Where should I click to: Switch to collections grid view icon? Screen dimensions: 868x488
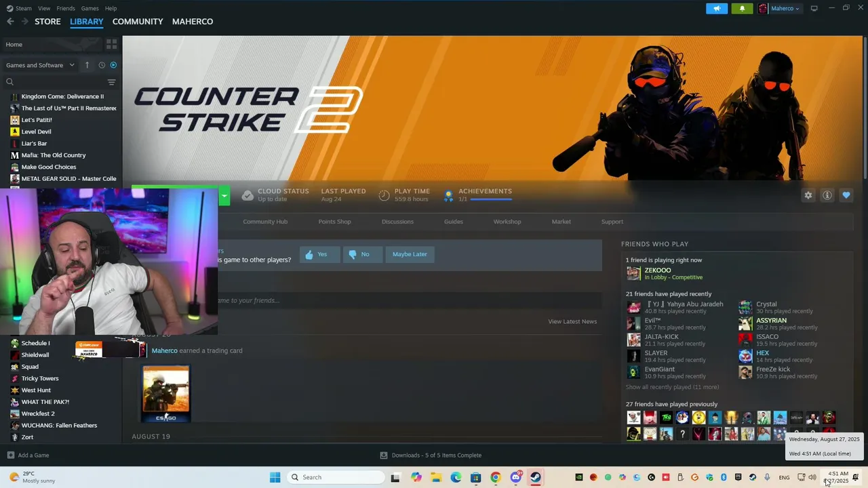tap(111, 44)
